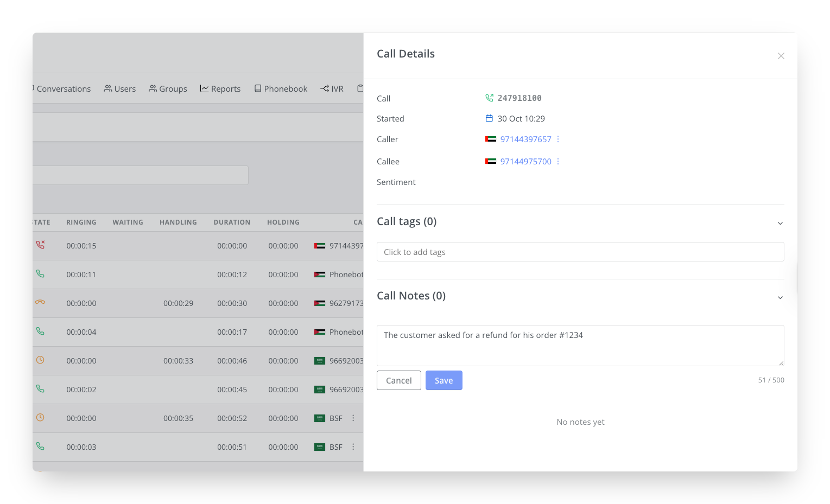Click the missed call icon in first row
The width and height of the screenshot is (830, 504).
40,245
